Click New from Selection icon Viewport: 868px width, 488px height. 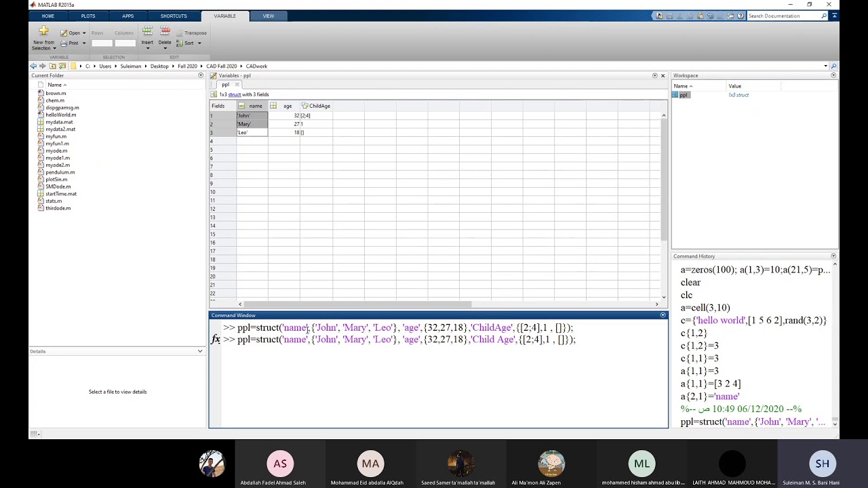(43, 31)
